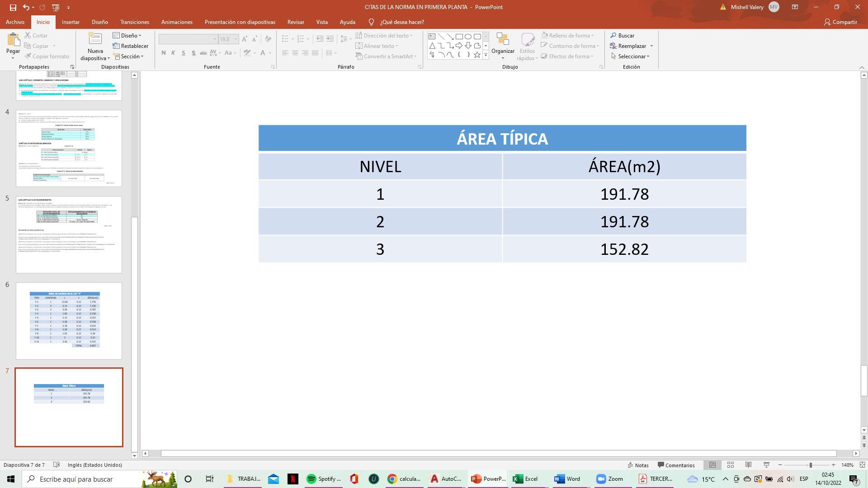
Task: Select slide 6 thumbnail
Action: click(x=69, y=321)
